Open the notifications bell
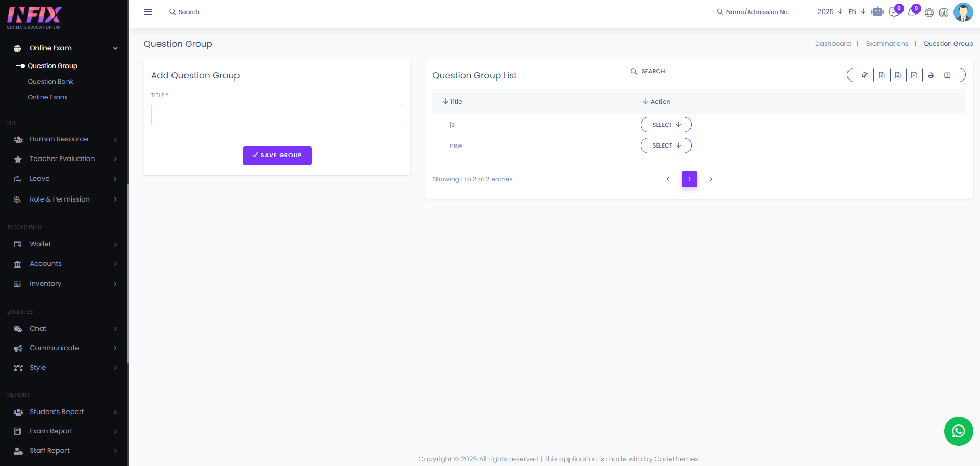This screenshot has width=980, height=466. click(x=912, y=12)
